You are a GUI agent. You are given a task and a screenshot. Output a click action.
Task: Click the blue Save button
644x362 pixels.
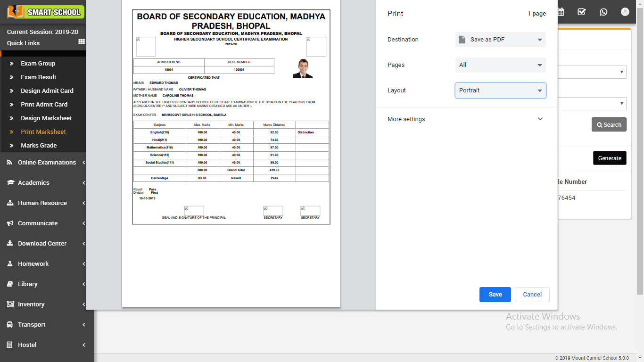(495, 295)
